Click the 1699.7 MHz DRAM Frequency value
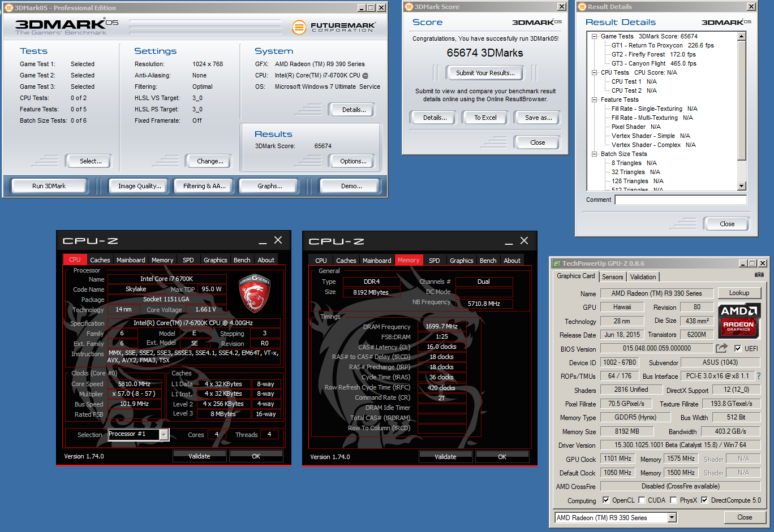Viewport: 774px width, 532px height. pos(442,326)
